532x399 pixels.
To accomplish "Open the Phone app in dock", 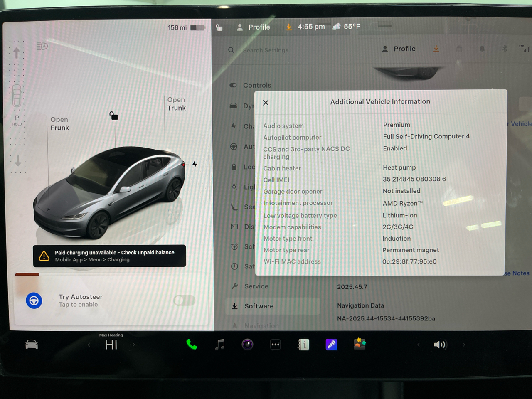I will coord(192,345).
